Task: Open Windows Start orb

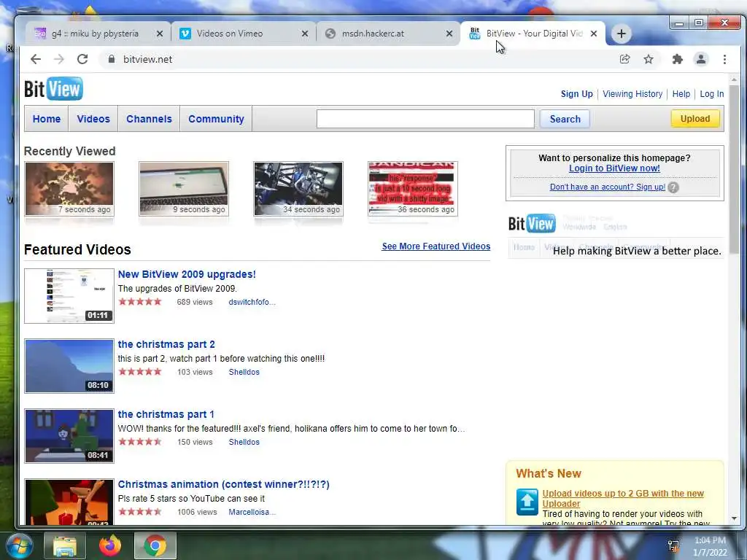Action: 19,545
